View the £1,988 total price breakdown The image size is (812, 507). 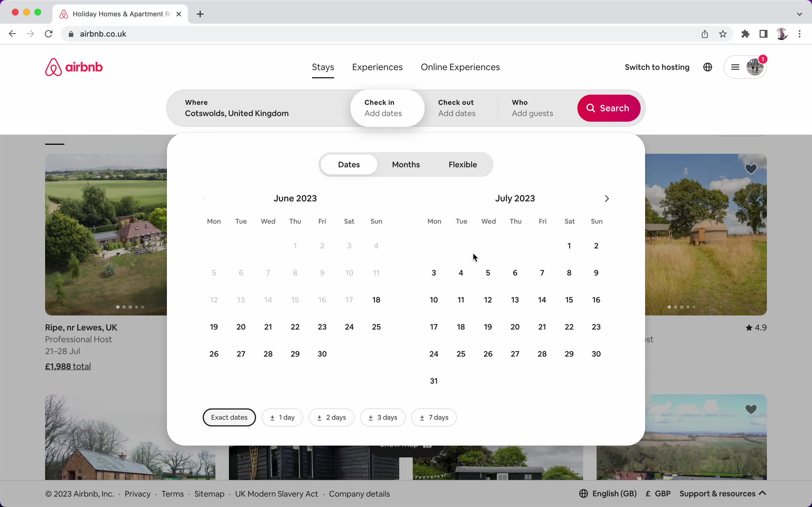[68, 366]
